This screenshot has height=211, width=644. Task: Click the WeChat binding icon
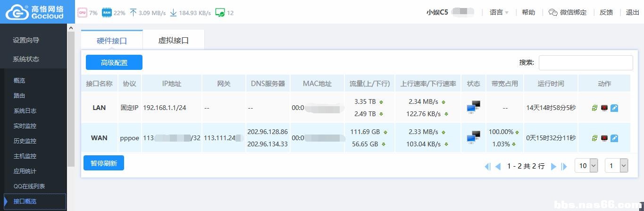pyautogui.click(x=553, y=13)
